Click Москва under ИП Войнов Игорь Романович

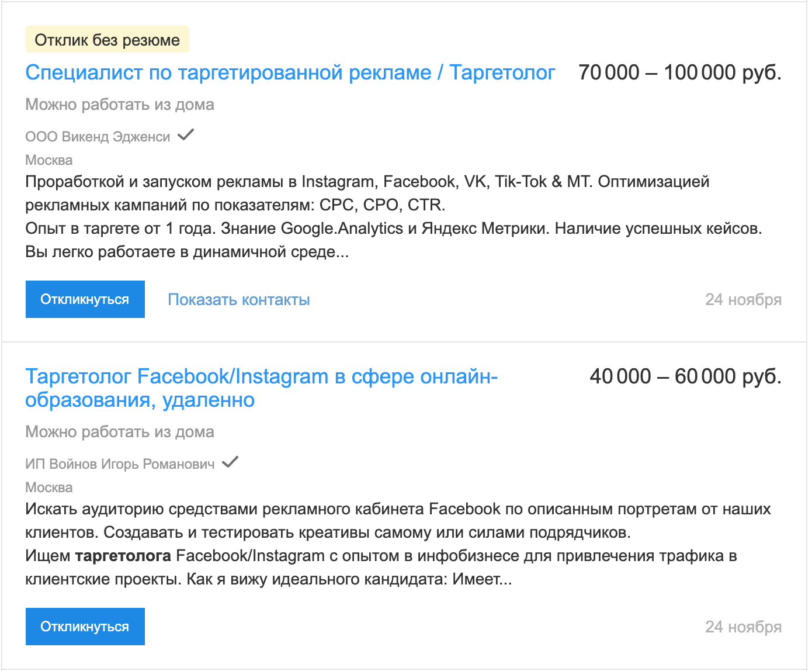(49, 487)
